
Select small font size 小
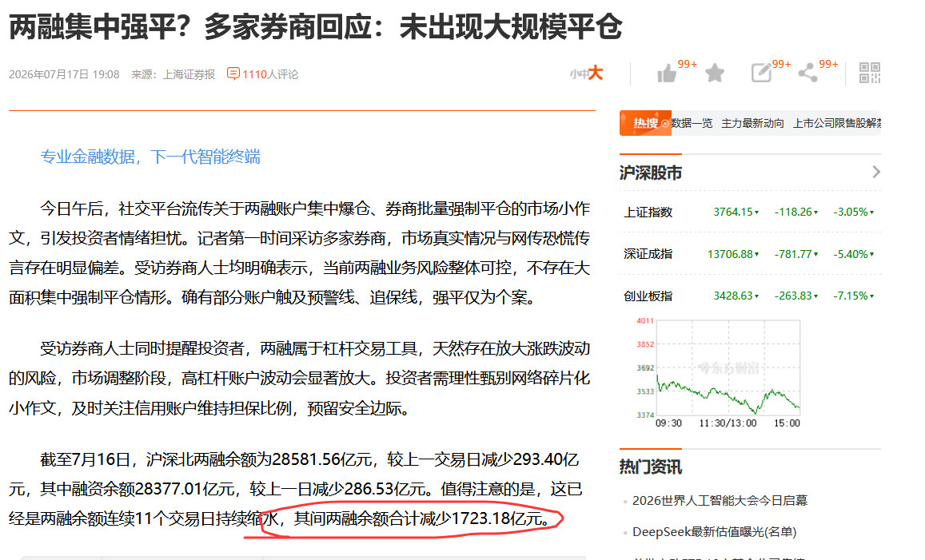pos(573,74)
